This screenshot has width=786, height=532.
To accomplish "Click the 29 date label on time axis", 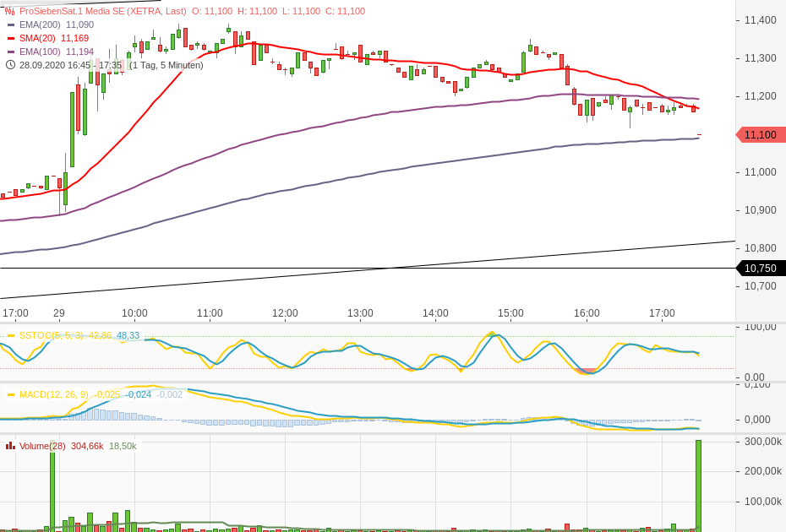I will [x=58, y=313].
